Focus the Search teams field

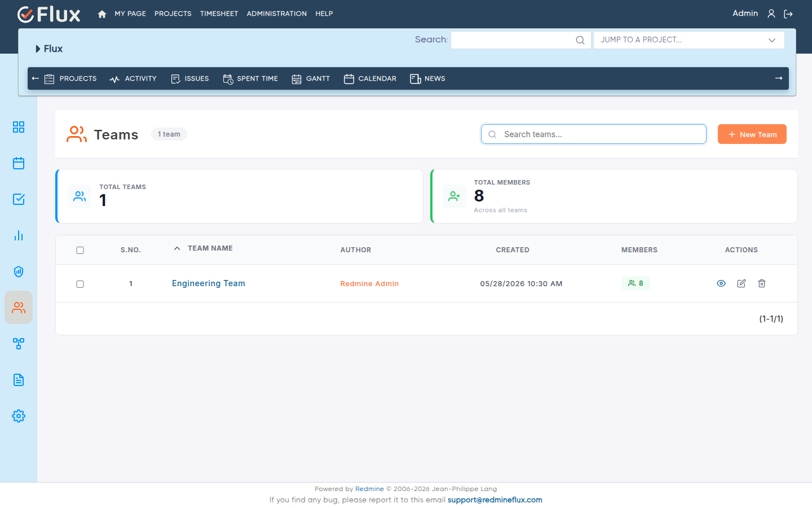tap(594, 134)
